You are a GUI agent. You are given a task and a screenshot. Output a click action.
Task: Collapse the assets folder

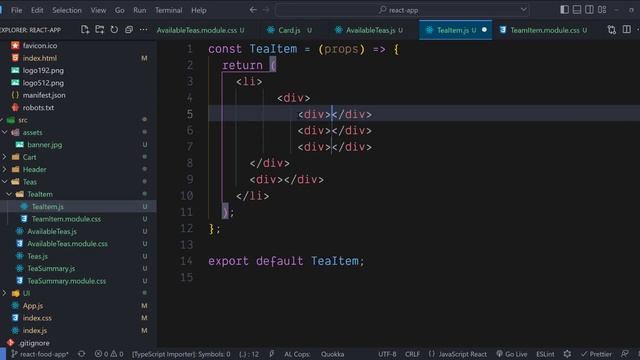[32, 132]
